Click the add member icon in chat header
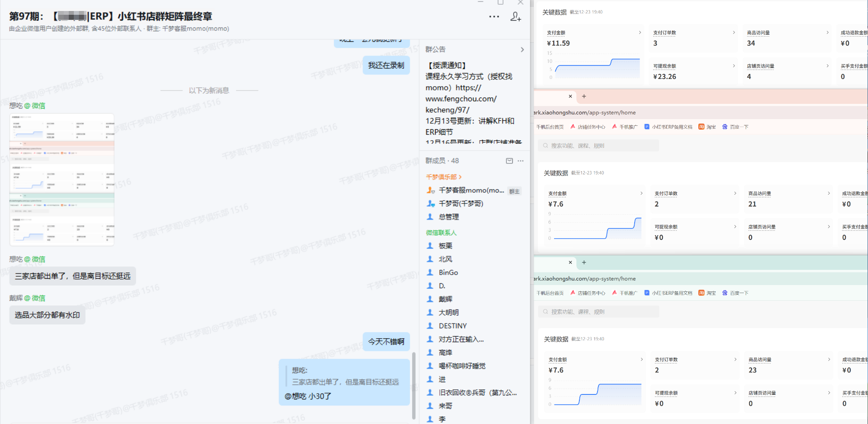 click(516, 16)
